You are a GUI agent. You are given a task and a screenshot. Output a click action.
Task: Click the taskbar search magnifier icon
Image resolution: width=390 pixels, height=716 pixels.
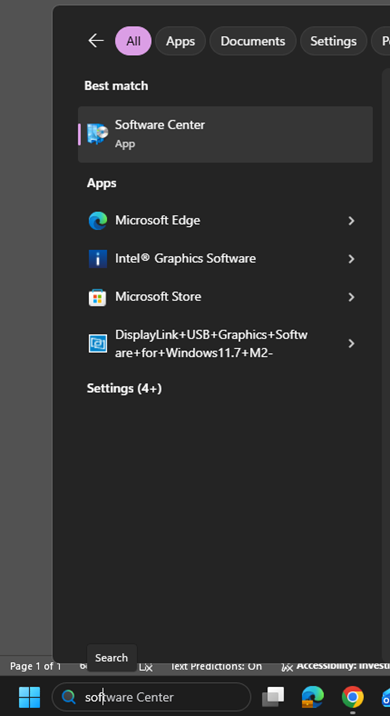click(x=69, y=697)
